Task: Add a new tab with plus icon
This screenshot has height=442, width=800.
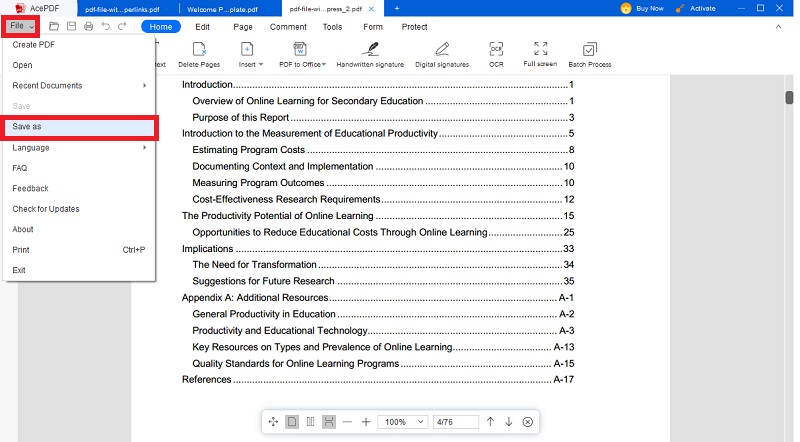Action: (397, 8)
